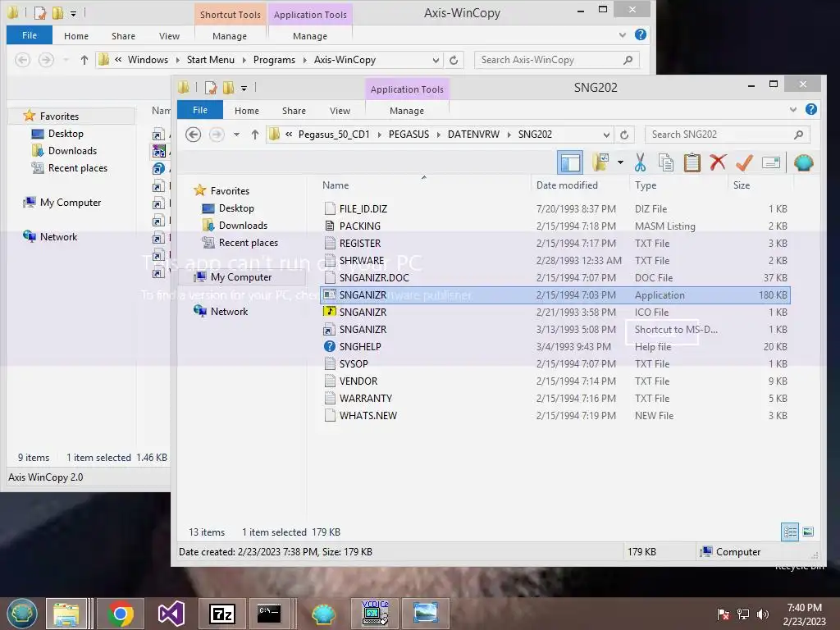Open 7-Zip from taskbar
Screen dimensions: 840x630
pos(221,614)
